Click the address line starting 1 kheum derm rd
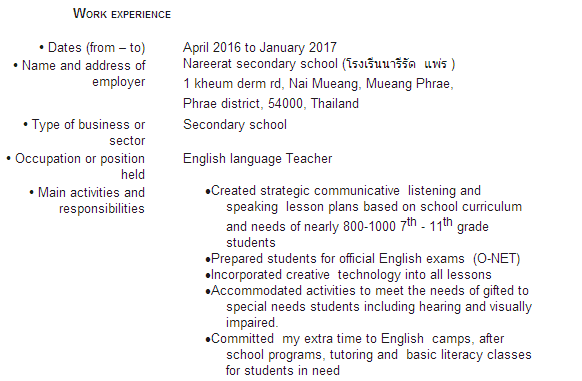This screenshot has height=381, width=582. click(318, 84)
